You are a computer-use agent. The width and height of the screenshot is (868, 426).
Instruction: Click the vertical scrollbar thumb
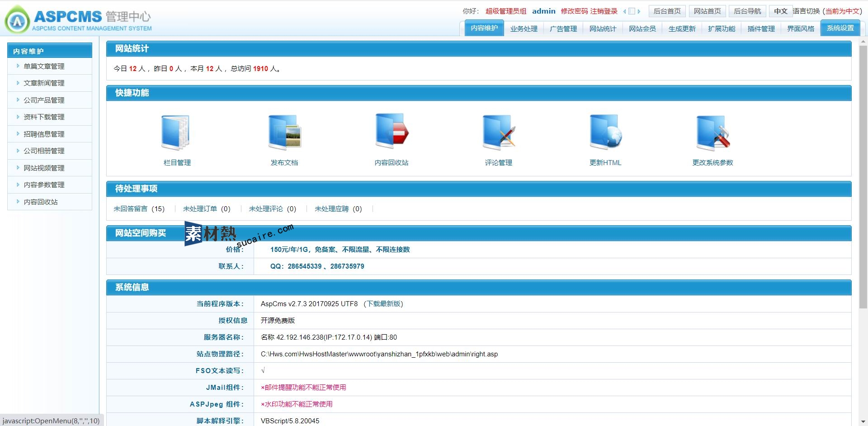[x=863, y=176]
